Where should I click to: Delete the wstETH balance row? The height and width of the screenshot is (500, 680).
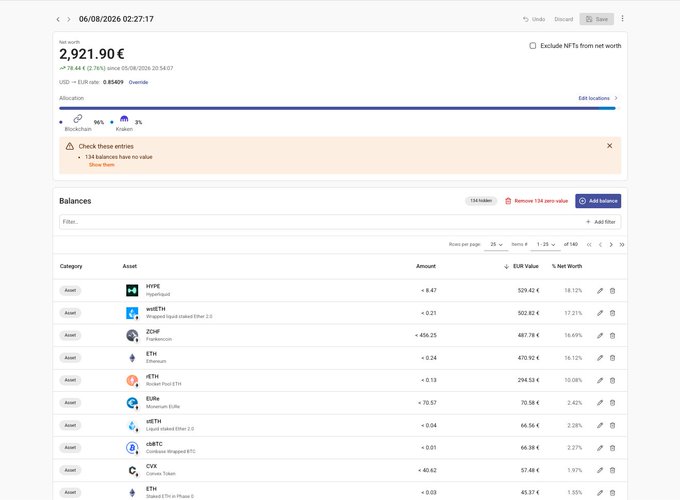point(612,313)
